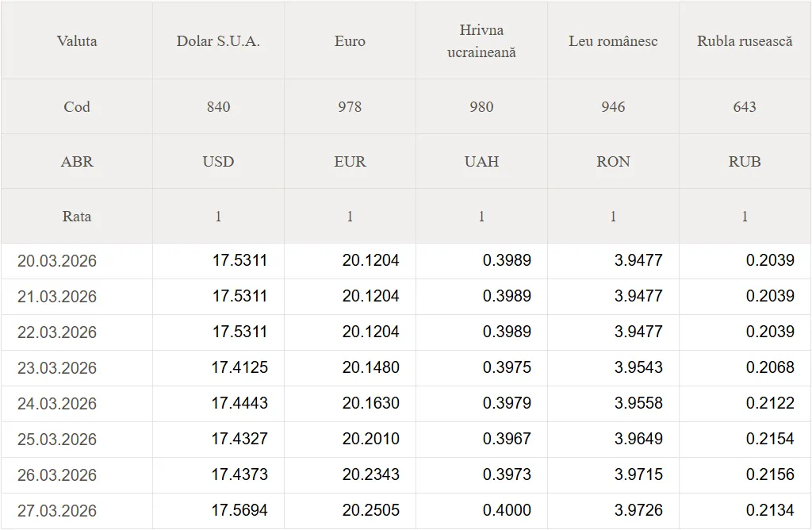Select USD rate 17.5694 for 27.03.2026

(239, 511)
